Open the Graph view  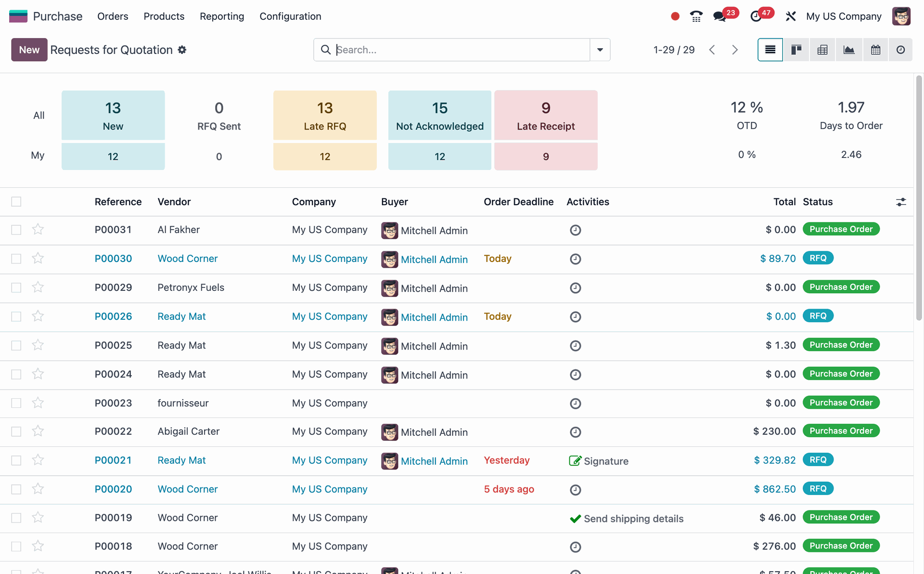coord(849,50)
